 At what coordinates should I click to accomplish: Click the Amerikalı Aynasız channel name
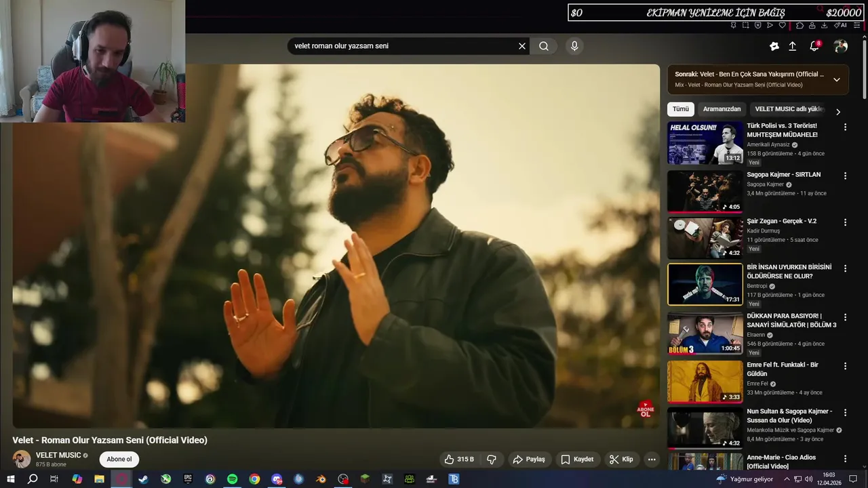click(768, 144)
